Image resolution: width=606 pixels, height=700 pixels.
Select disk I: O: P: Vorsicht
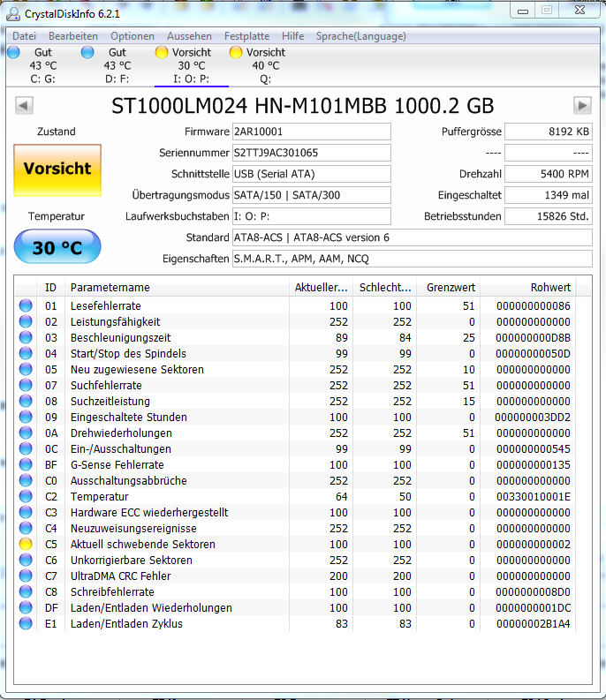coord(192,65)
